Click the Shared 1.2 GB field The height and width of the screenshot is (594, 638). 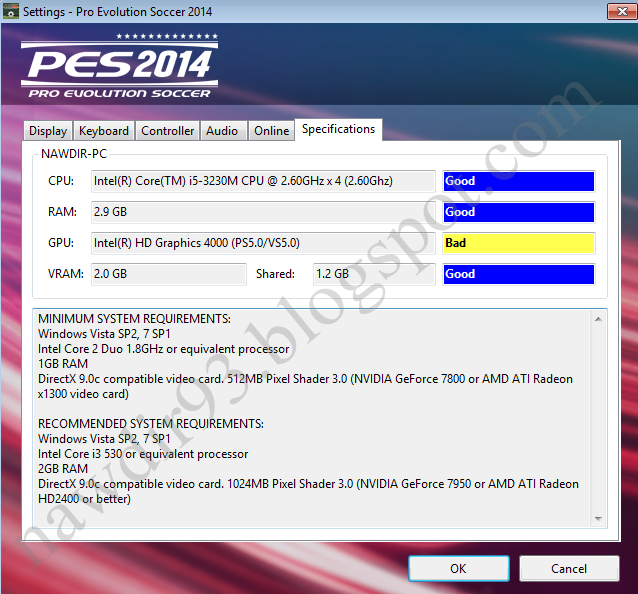point(374,274)
